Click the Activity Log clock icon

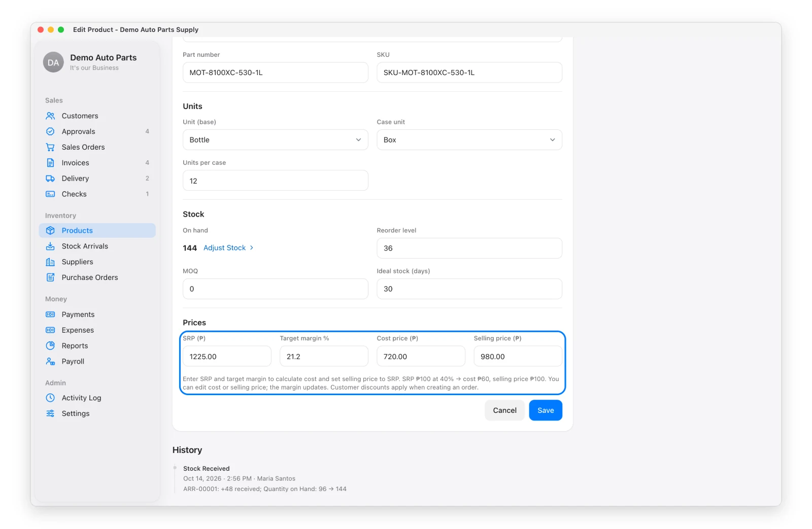tap(50, 398)
